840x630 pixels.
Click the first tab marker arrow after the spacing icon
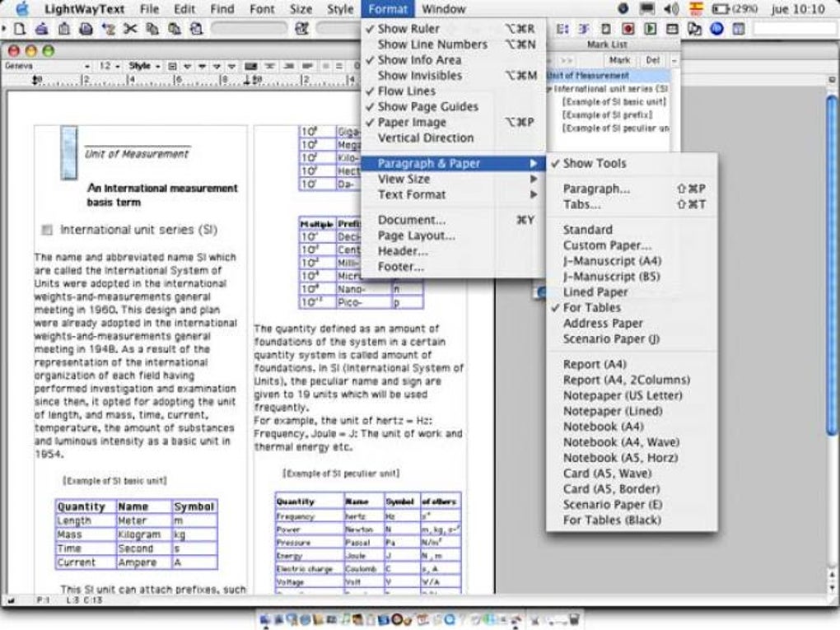coord(188,66)
